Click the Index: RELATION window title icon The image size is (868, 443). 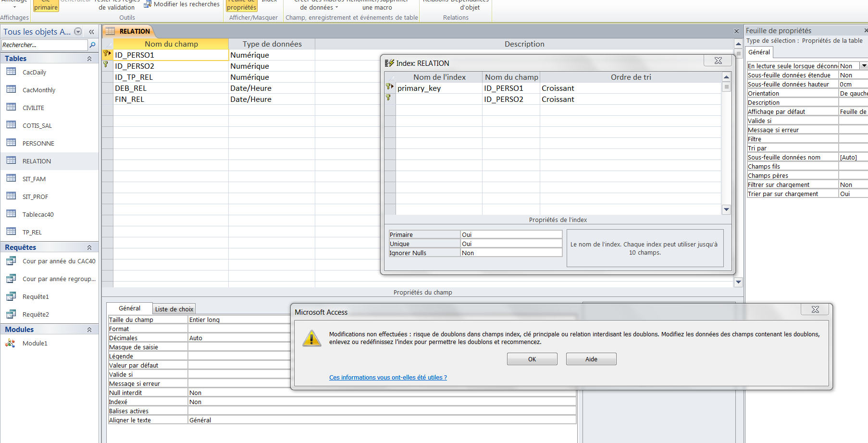pyautogui.click(x=389, y=63)
